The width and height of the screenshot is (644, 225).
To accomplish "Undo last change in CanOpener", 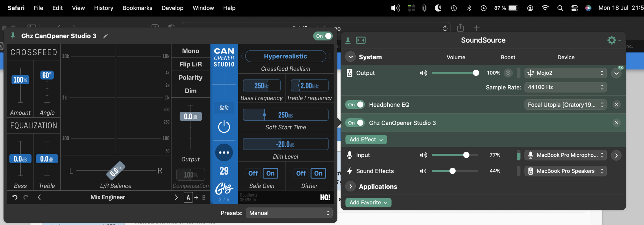I will coord(15,197).
